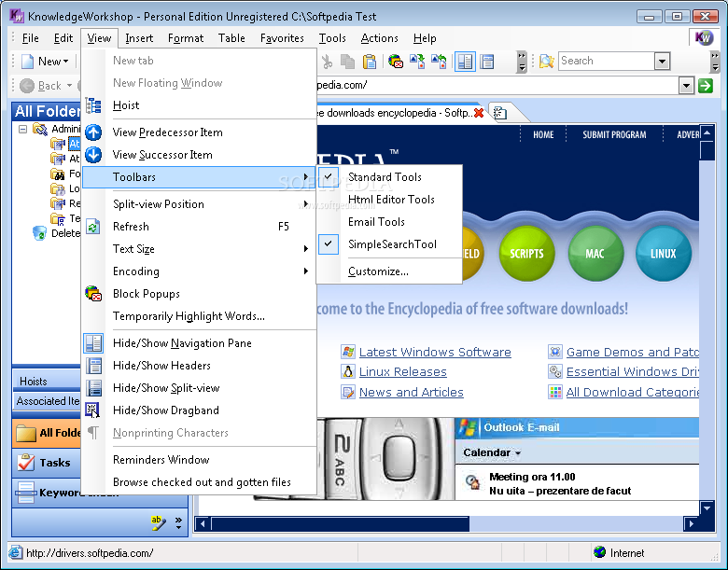Open the address bar dropdown arrow
This screenshot has width=728, height=570.
[686, 86]
